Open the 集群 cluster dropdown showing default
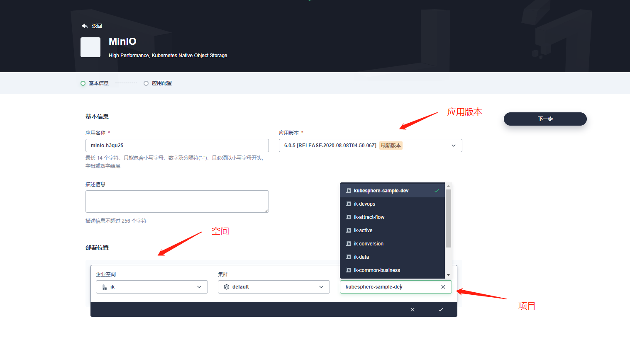630x364 pixels. pos(321,286)
